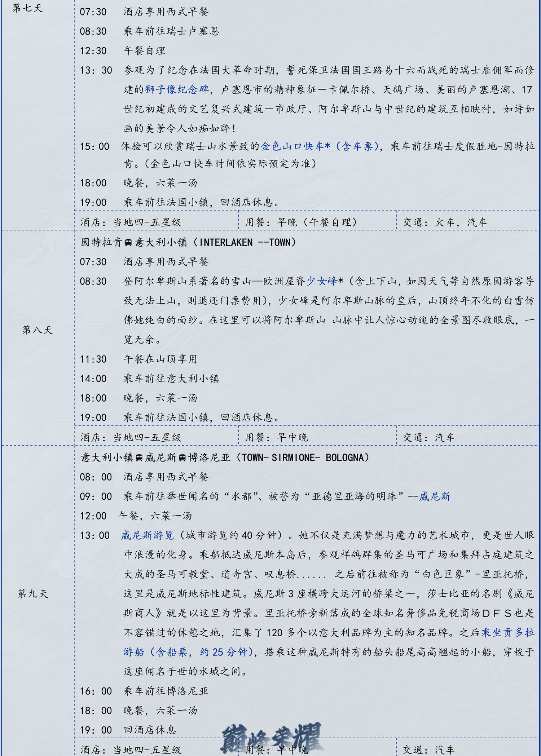Select the 11:30 午餐在山顶享用 line
541x756 pixels.
pyautogui.click(x=138, y=359)
